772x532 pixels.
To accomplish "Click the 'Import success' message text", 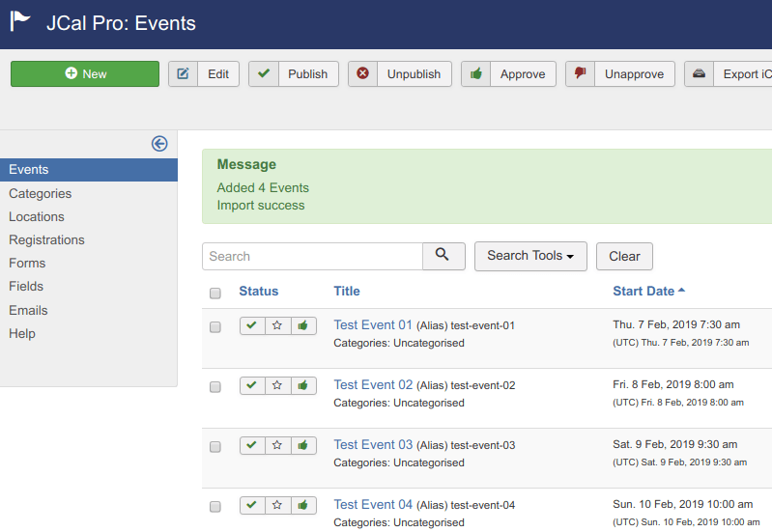I will (x=261, y=206).
